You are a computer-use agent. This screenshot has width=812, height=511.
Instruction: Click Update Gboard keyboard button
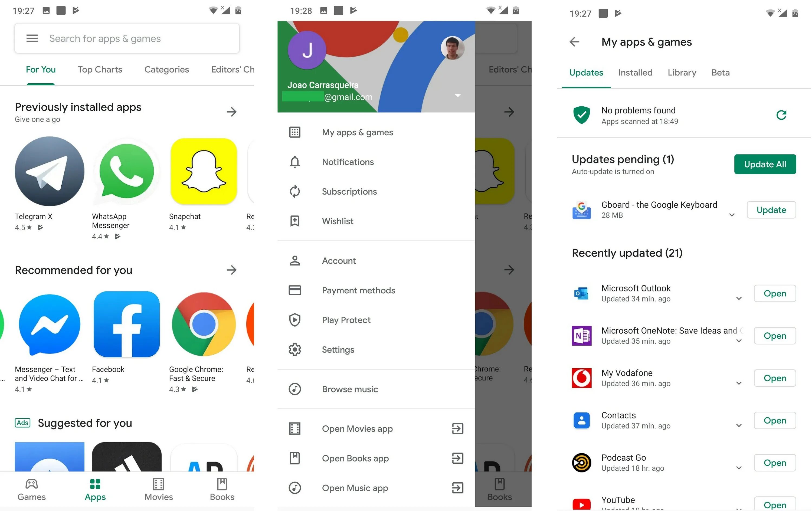coord(771,209)
